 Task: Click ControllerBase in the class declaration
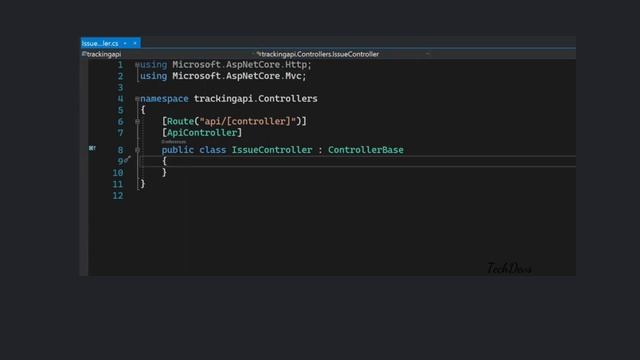coord(366,150)
